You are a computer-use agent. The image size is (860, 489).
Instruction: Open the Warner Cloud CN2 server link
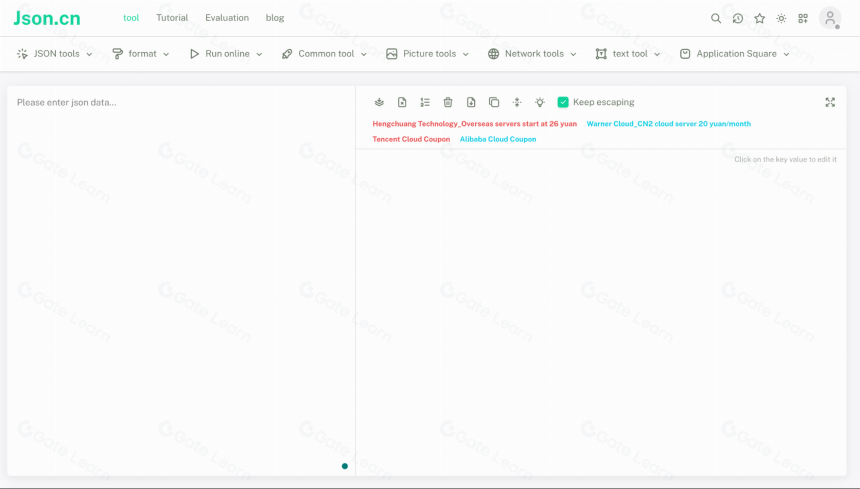click(x=669, y=124)
